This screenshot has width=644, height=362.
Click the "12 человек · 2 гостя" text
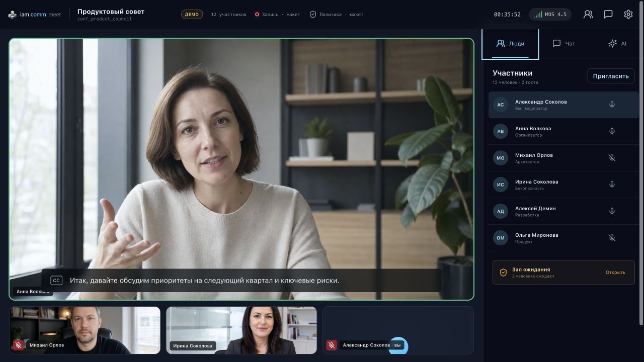pyautogui.click(x=515, y=82)
